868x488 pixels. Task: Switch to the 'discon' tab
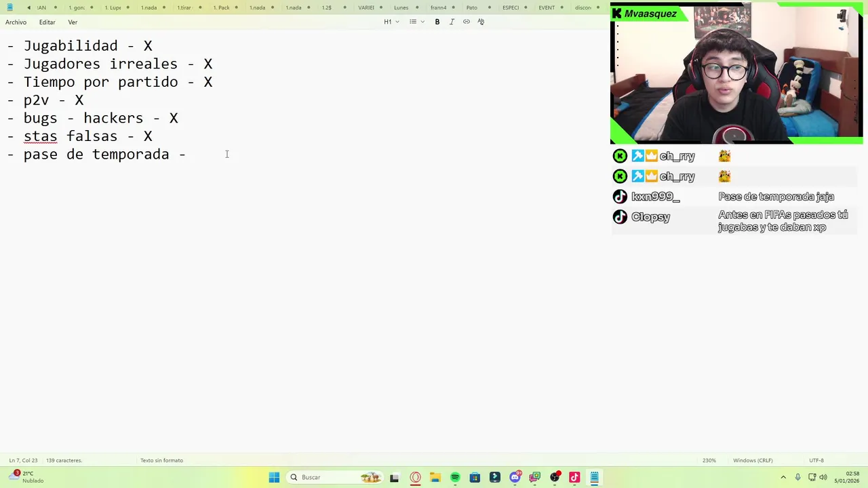point(583,7)
